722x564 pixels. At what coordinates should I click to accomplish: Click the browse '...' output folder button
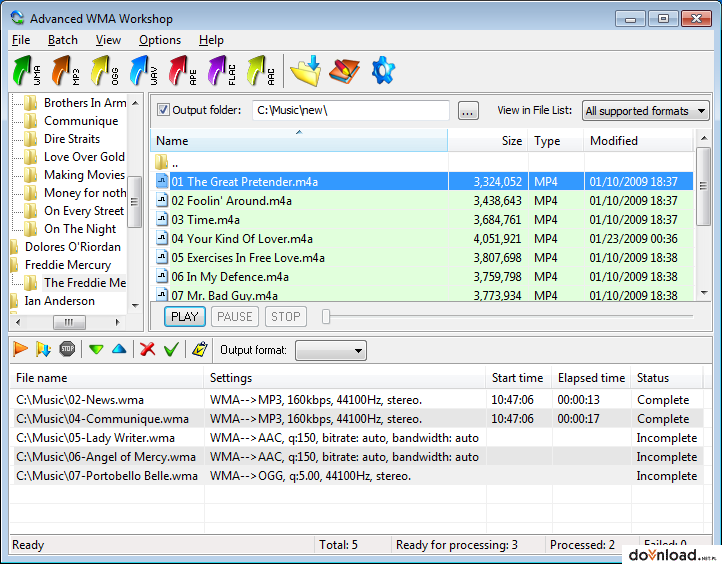468,111
